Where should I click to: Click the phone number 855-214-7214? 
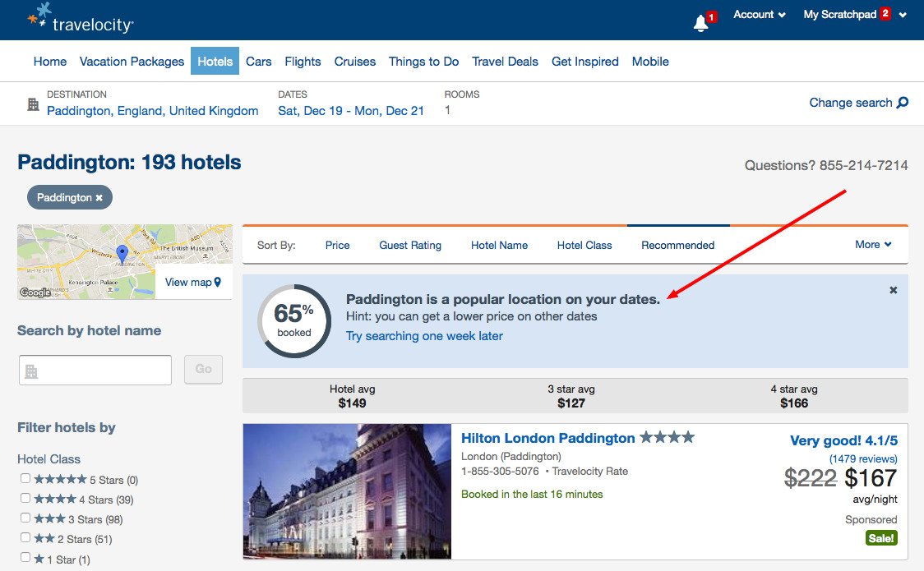[x=863, y=165]
